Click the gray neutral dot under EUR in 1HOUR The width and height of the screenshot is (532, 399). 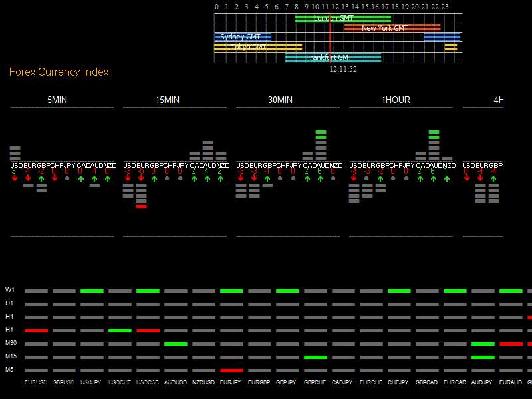(366, 178)
